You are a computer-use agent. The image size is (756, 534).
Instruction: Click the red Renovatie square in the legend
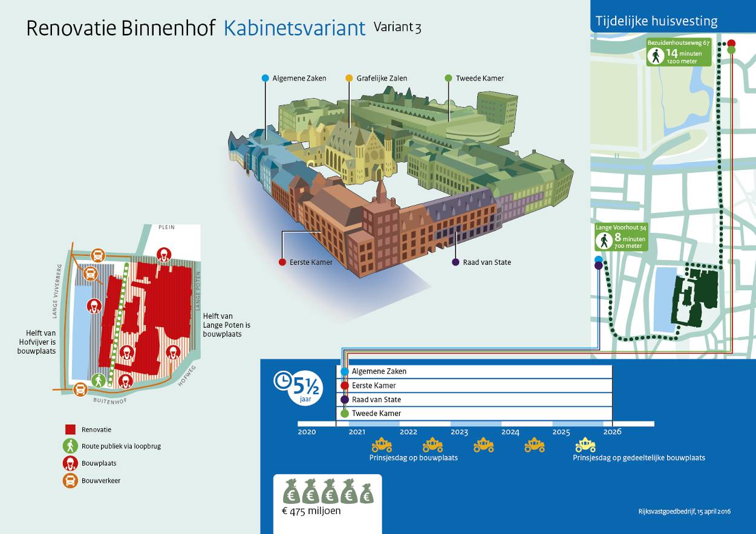(70, 429)
